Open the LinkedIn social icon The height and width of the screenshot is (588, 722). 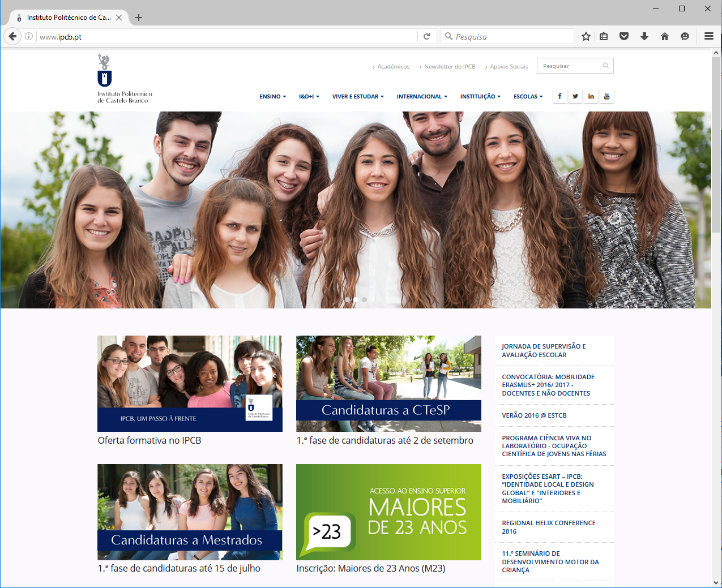[591, 96]
